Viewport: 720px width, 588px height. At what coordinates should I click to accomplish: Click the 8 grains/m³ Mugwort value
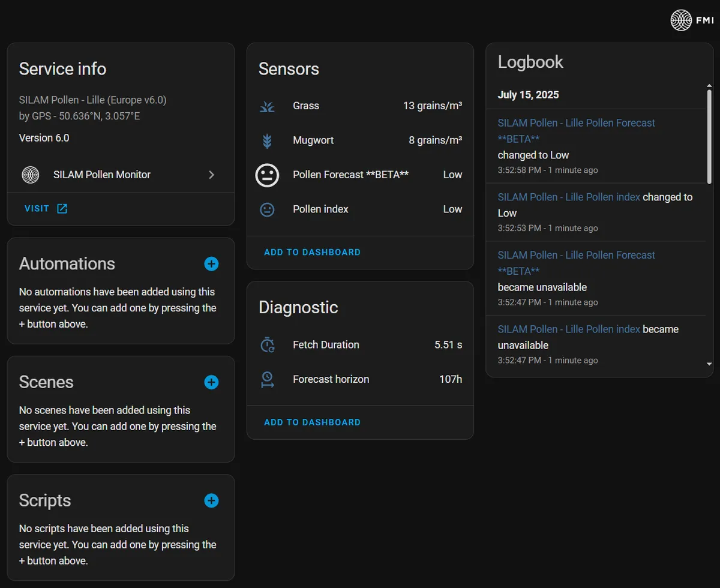coord(436,140)
